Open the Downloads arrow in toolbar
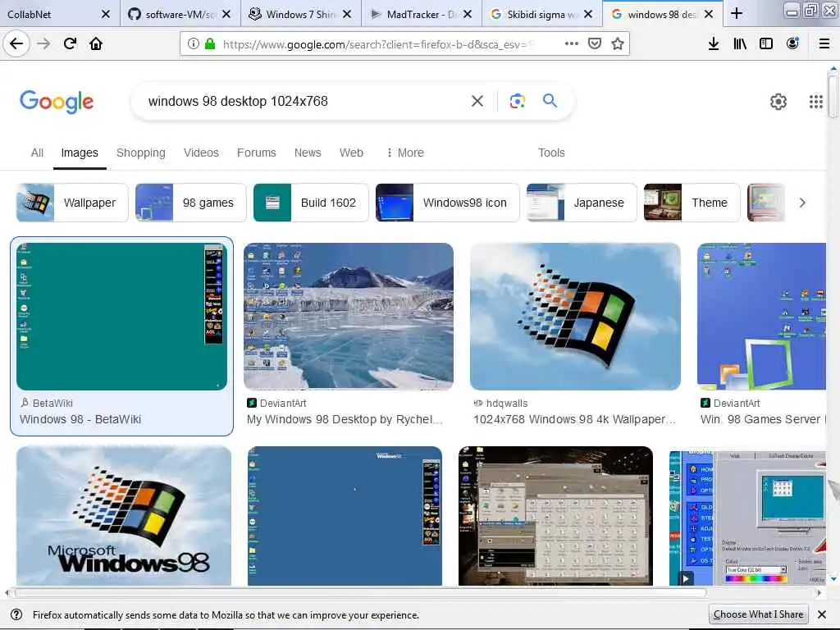The image size is (840, 630). (713, 43)
